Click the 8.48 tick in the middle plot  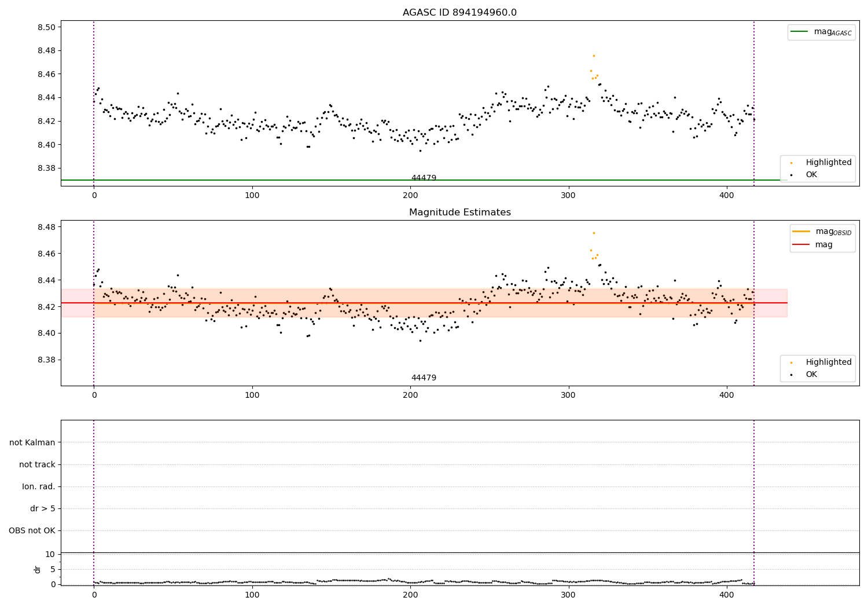[47, 227]
